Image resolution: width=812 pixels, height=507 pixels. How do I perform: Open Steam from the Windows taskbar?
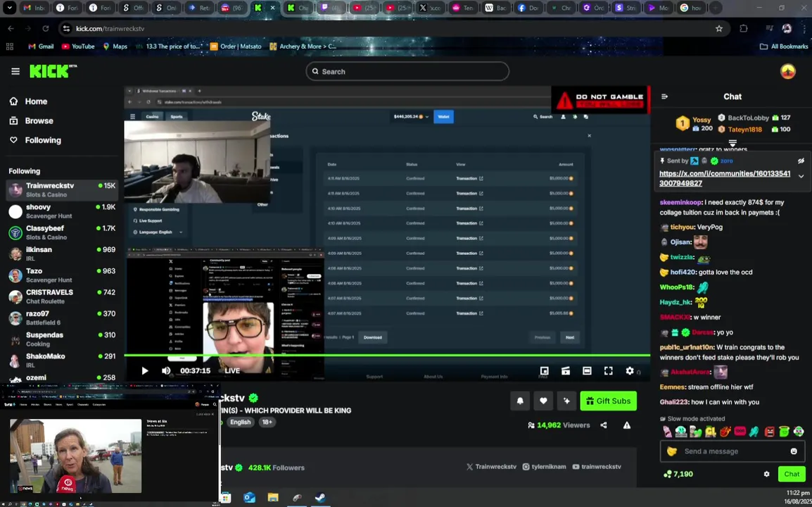pos(321,498)
